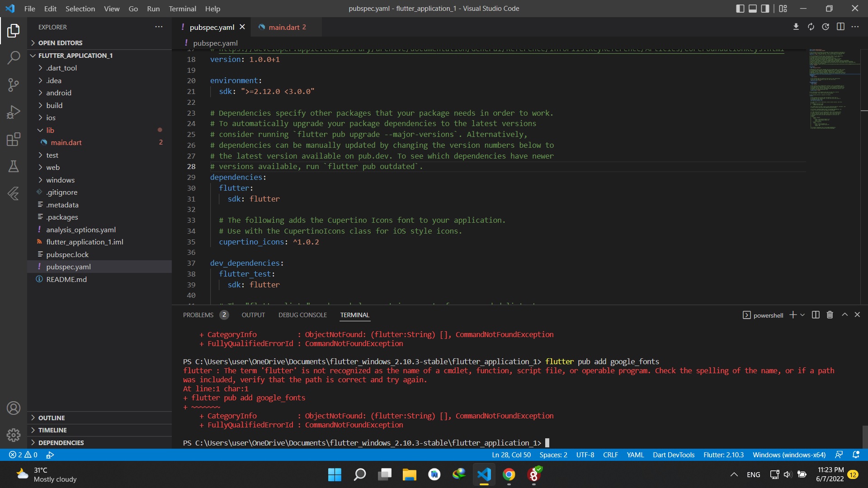
Task: Open Source Control view
Action: coord(14,84)
